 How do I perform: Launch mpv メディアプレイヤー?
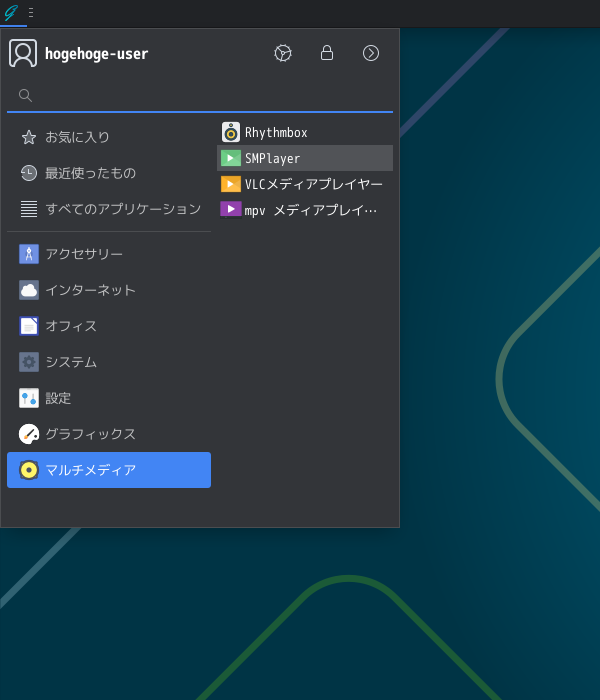click(305, 210)
